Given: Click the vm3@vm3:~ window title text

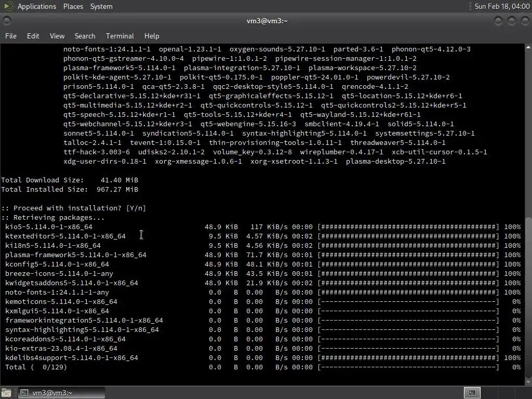Looking at the screenshot, I should click(x=267, y=21).
